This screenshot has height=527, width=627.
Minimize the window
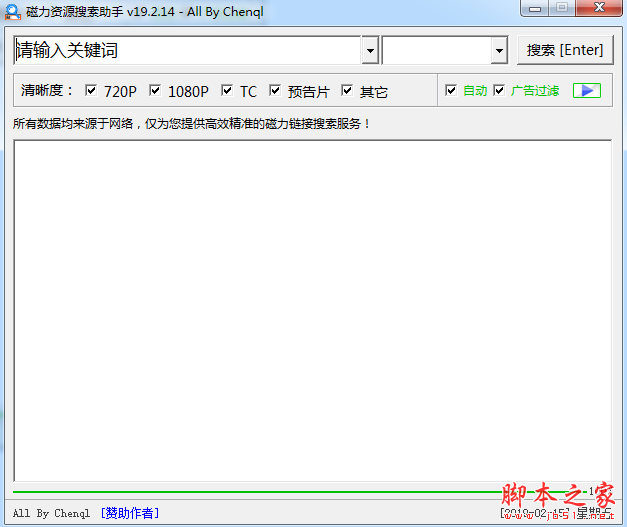coord(535,8)
